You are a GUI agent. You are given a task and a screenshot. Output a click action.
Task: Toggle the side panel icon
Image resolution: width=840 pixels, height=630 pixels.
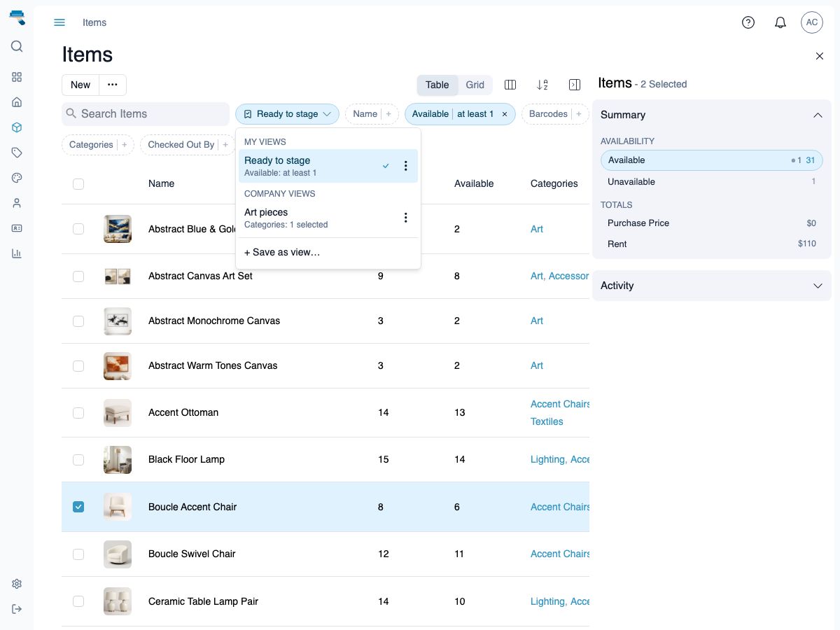[575, 85]
